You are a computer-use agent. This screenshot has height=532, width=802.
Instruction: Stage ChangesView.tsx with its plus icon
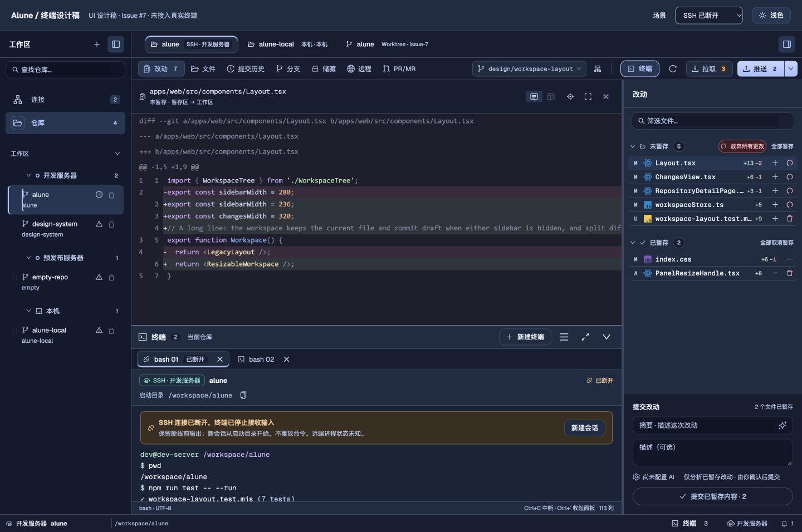coord(775,177)
